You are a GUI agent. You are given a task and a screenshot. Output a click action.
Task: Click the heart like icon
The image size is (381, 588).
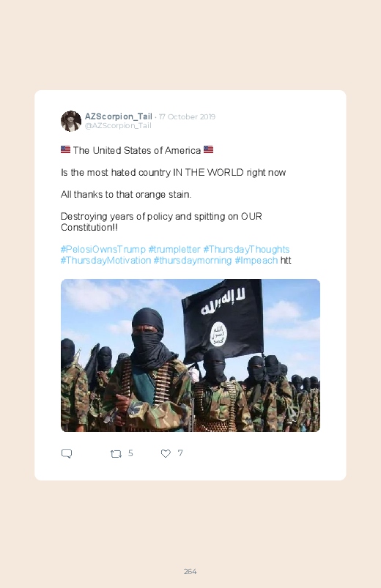click(x=166, y=453)
